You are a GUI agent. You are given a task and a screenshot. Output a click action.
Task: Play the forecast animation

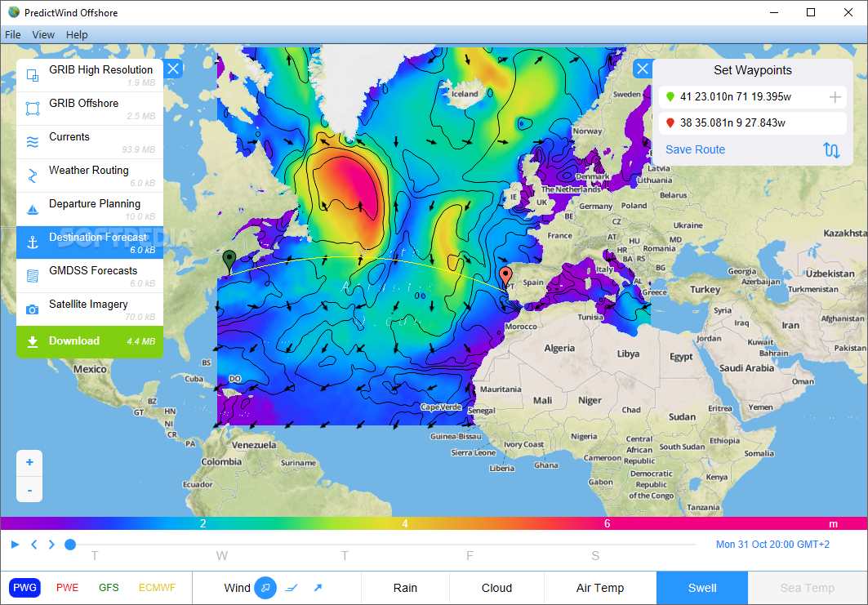click(15, 545)
